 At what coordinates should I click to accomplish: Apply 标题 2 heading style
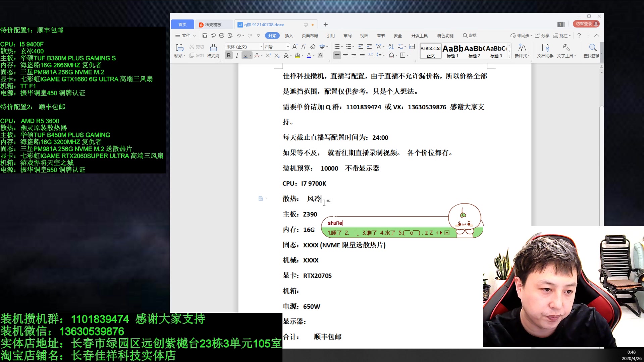(474, 51)
